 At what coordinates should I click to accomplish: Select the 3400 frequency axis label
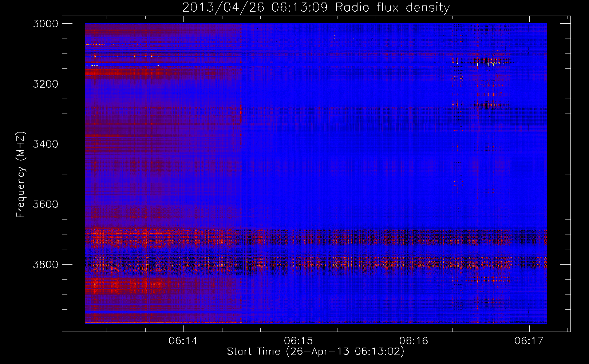coord(46,144)
